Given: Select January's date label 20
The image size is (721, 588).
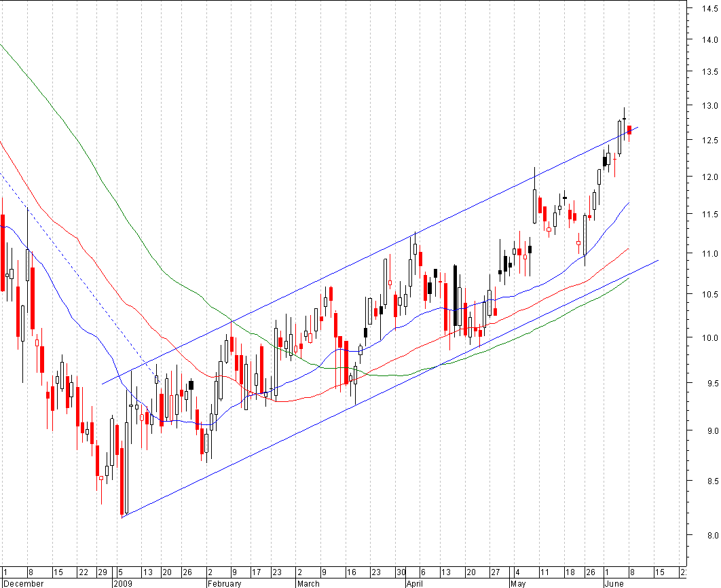Looking at the screenshot, I should (167, 572).
